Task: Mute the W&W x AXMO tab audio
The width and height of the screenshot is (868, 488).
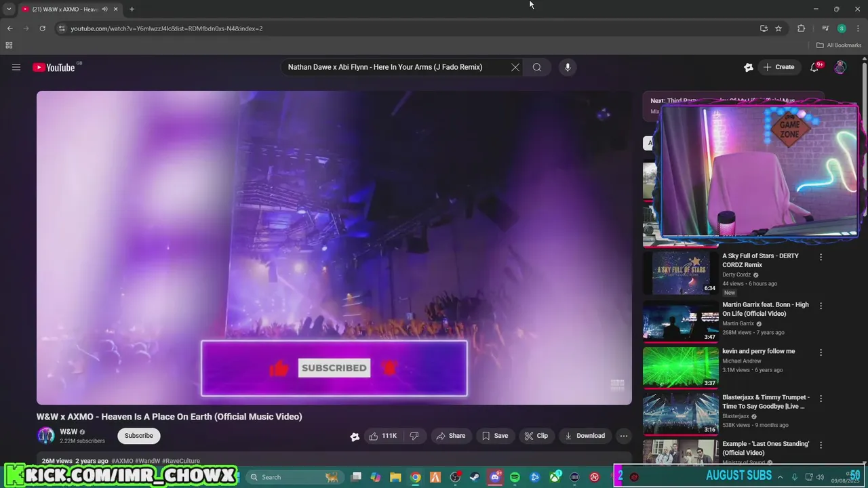Action: [x=104, y=9]
